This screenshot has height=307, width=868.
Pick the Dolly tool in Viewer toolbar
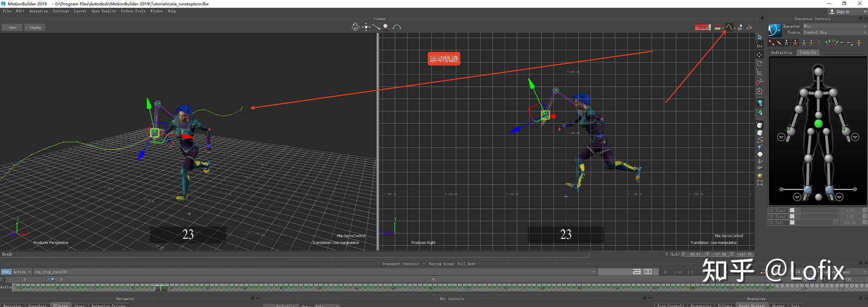[376, 27]
